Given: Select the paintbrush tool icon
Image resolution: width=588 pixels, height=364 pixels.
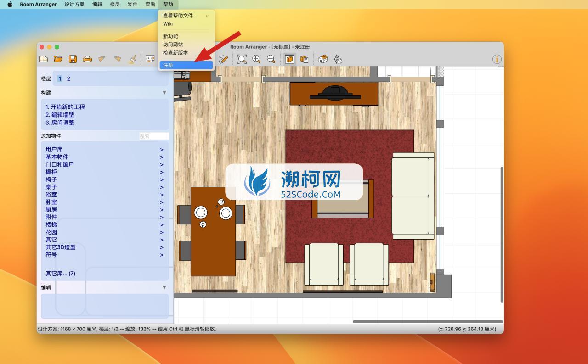Looking at the screenshot, I should click(132, 59).
